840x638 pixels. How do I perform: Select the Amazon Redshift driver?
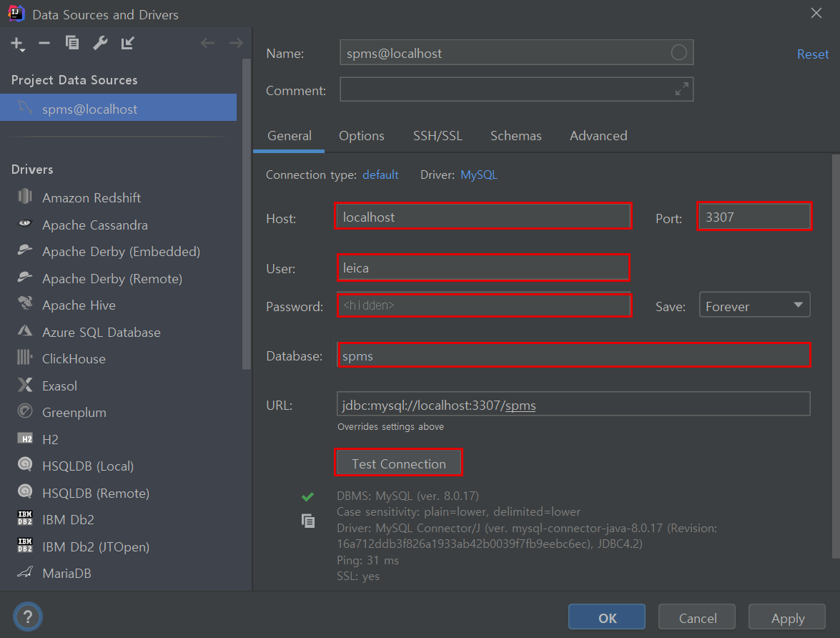pos(91,197)
